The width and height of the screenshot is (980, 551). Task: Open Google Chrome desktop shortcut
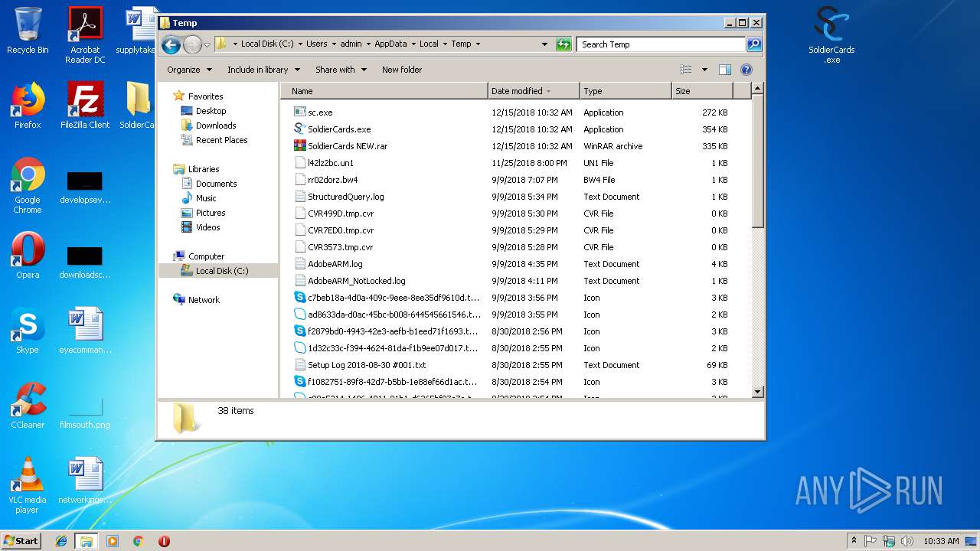click(28, 185)
